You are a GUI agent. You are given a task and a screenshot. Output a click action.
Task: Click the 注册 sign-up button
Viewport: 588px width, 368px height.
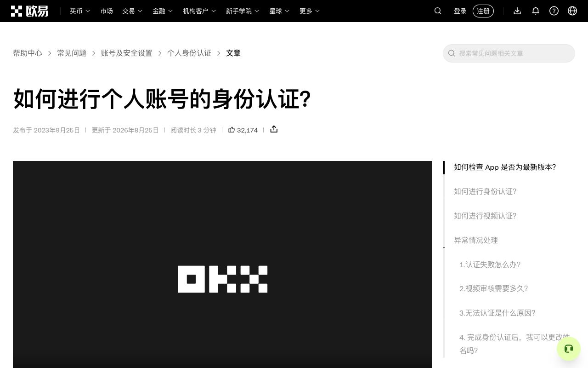(x=483, y=11)
